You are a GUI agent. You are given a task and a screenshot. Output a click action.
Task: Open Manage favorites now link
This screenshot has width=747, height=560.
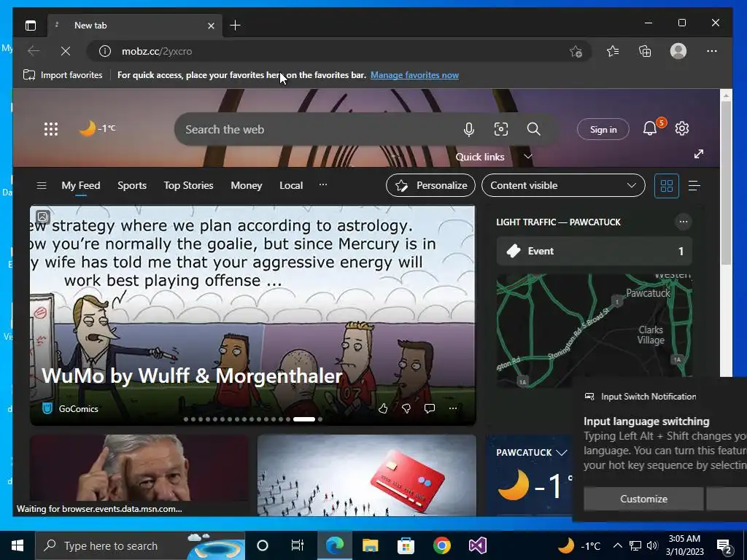[414, 75]
